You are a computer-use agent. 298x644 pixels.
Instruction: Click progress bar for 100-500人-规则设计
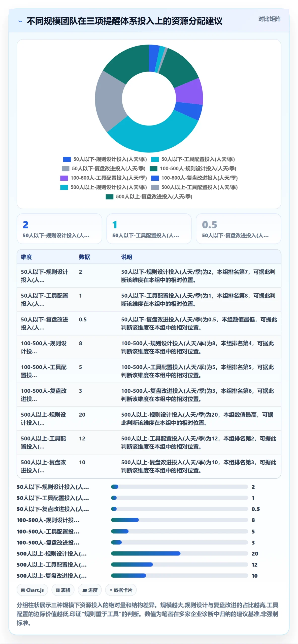tap(180, 520)
